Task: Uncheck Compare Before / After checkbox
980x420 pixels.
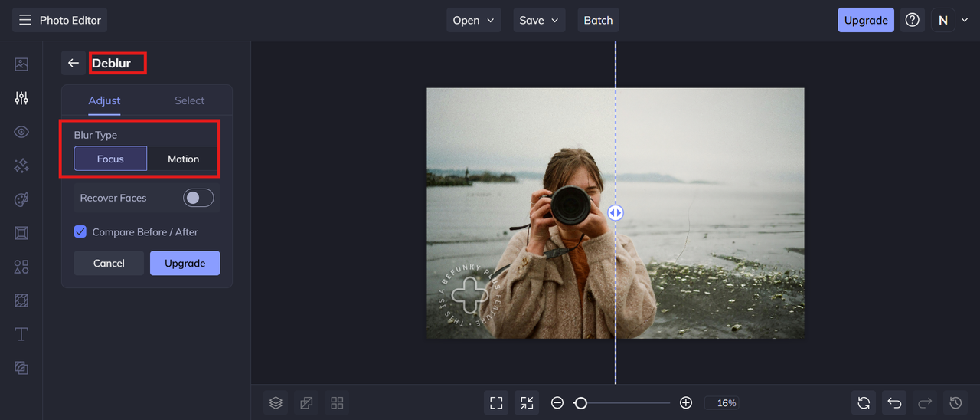Action: [80, 231]
